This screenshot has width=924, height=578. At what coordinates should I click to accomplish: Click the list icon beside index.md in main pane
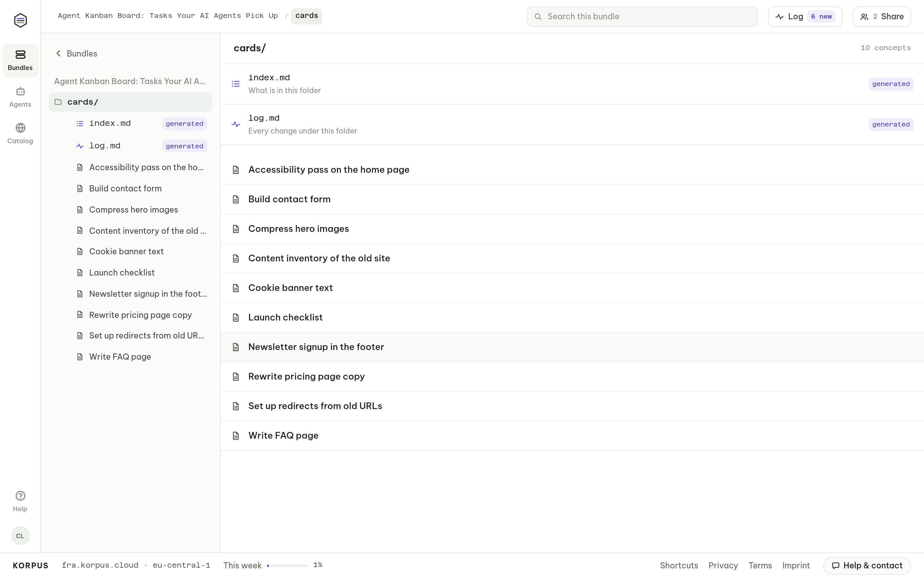click(x=236, y=84)
